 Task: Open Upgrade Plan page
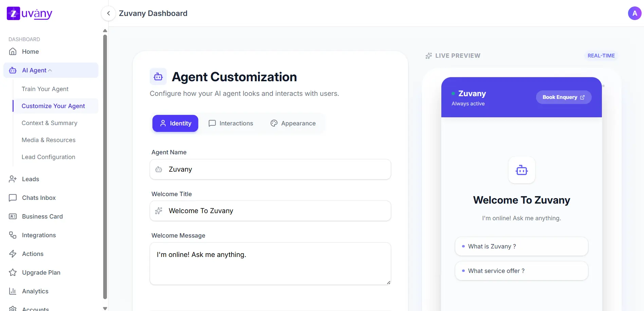(x=41, y=272)
